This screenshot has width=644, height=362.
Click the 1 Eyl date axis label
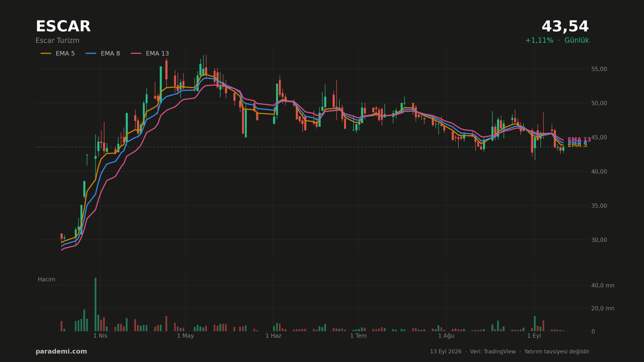[534, 336]
